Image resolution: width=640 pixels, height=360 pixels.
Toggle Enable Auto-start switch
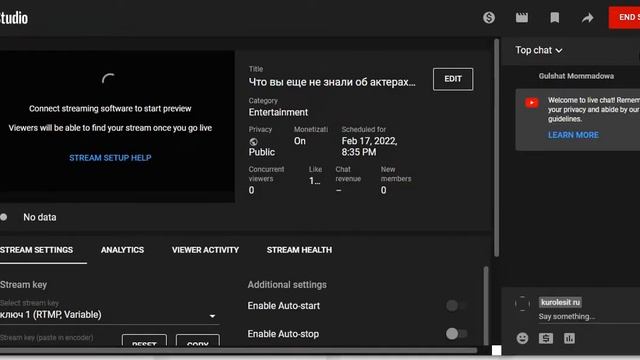tap(457, 305)
